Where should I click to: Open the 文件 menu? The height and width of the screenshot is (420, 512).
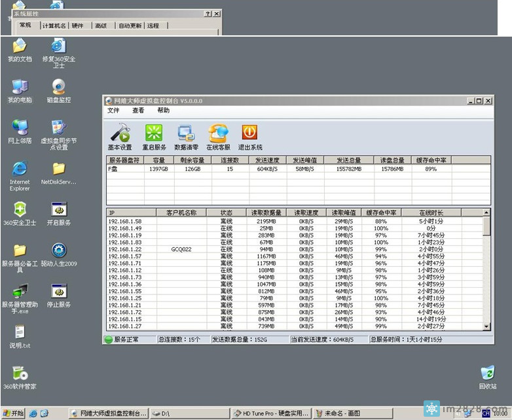113,111
